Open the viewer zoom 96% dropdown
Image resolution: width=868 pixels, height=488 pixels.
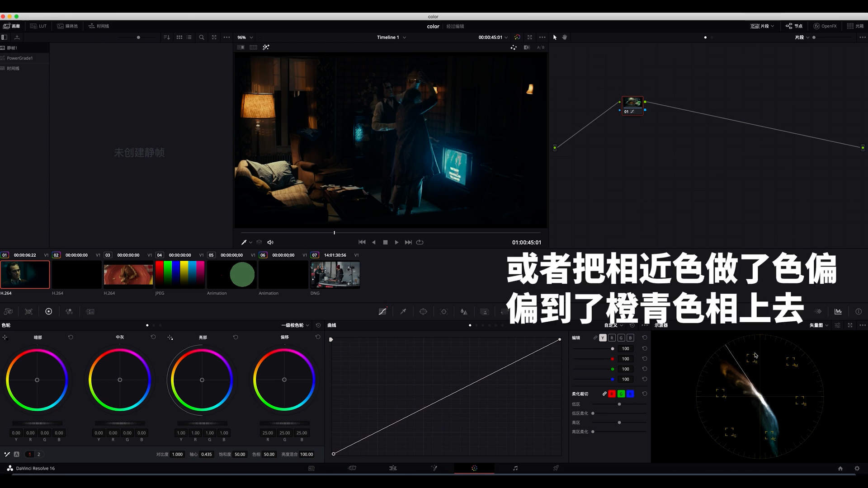click(245, 38)
